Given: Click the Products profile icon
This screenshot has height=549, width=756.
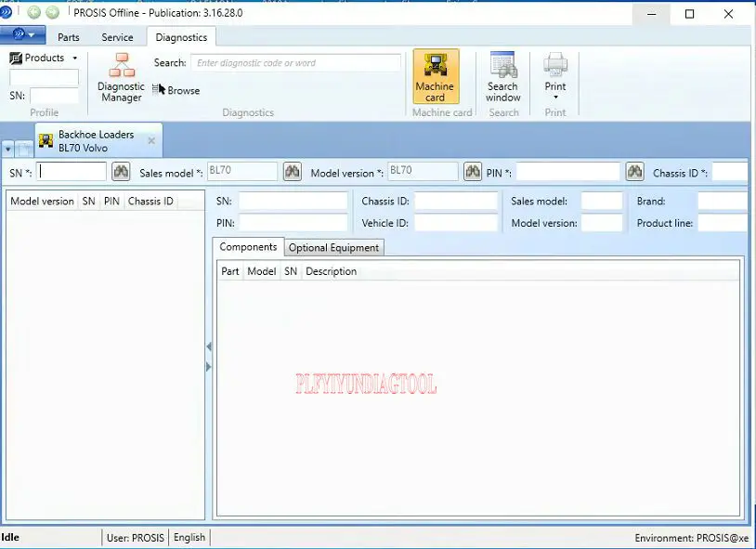Looking at the screenshot, I should click(x=16, y=59).
